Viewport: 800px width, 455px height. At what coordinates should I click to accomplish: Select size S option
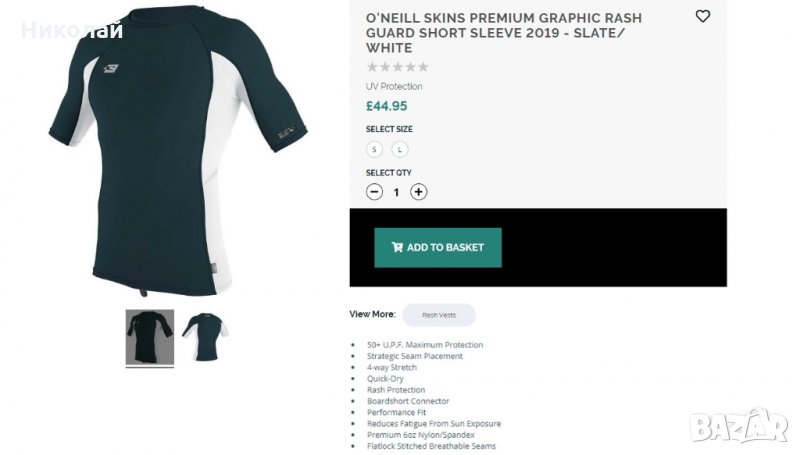(x=375, y=149)
